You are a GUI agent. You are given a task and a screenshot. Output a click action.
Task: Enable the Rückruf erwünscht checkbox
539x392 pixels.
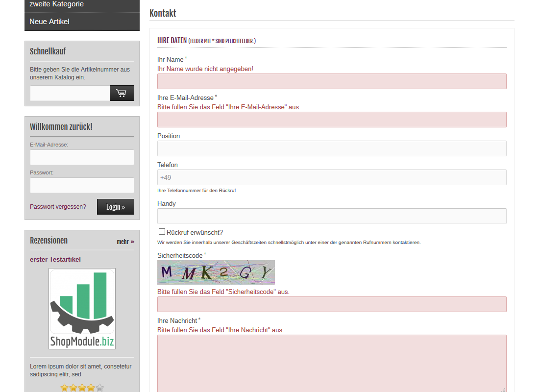162,232
